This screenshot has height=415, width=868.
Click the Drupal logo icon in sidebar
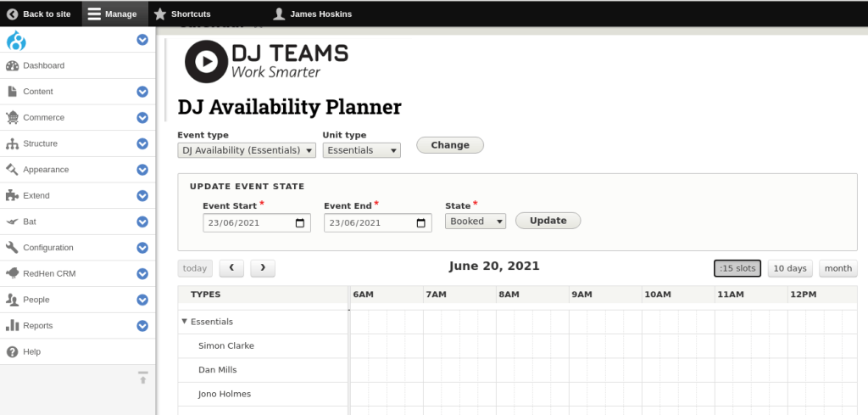point(15,40)
